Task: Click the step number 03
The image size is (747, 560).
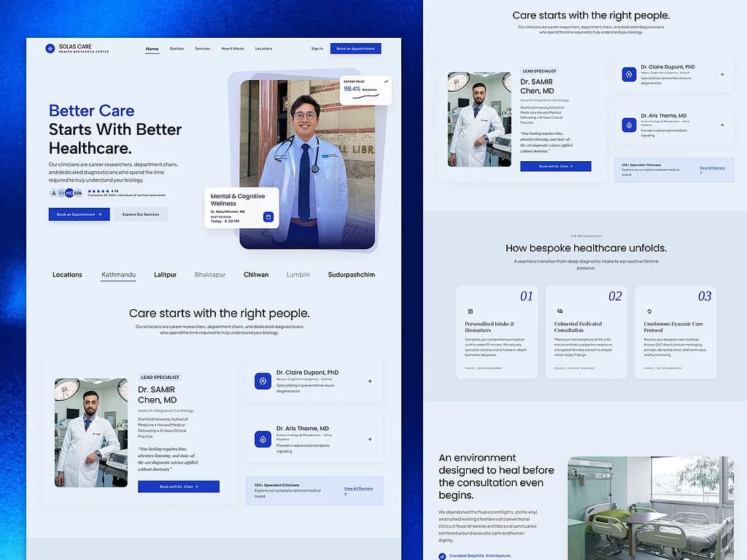Action: click(705, 296)
